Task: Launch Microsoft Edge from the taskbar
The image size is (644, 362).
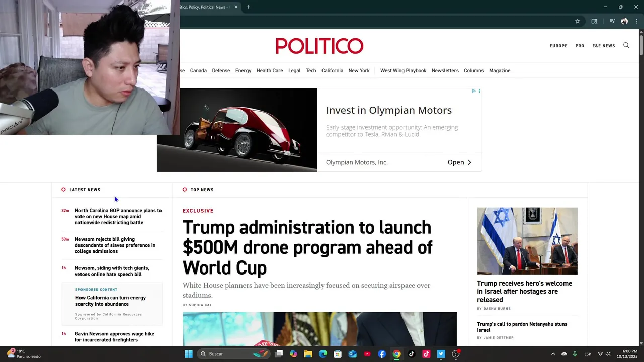Action: 323,354
